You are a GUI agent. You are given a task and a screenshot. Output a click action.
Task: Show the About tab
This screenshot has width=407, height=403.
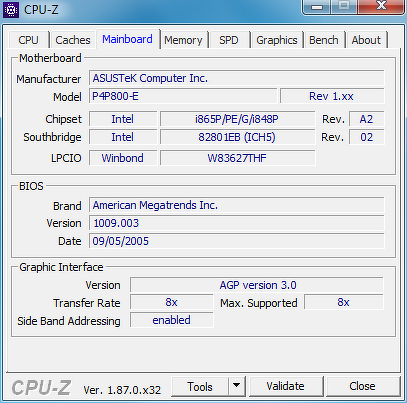(366, 40)
